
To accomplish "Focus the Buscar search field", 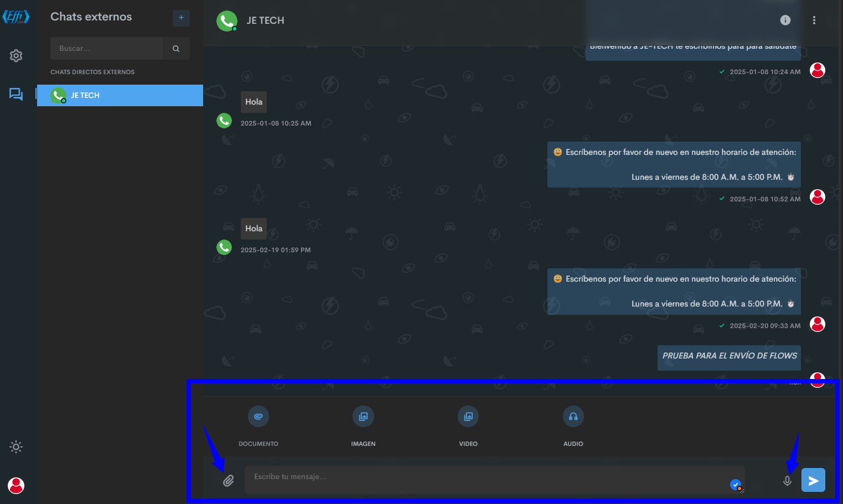I will 107,49.
